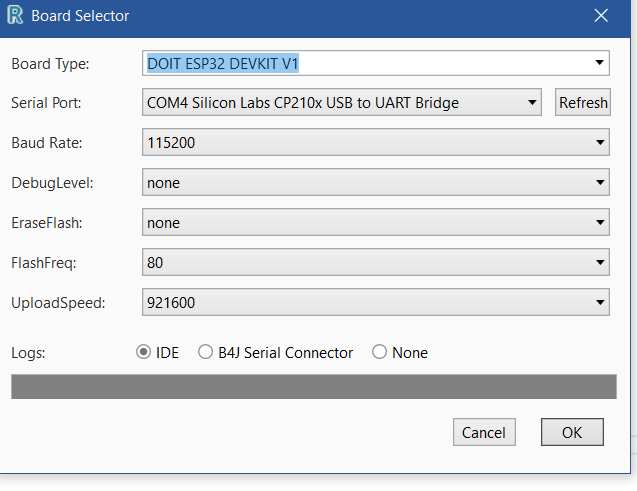Click the gray progress bar
Image resolution: width=637 pixels, height=491 pixels.
click(x=314, y=387)
